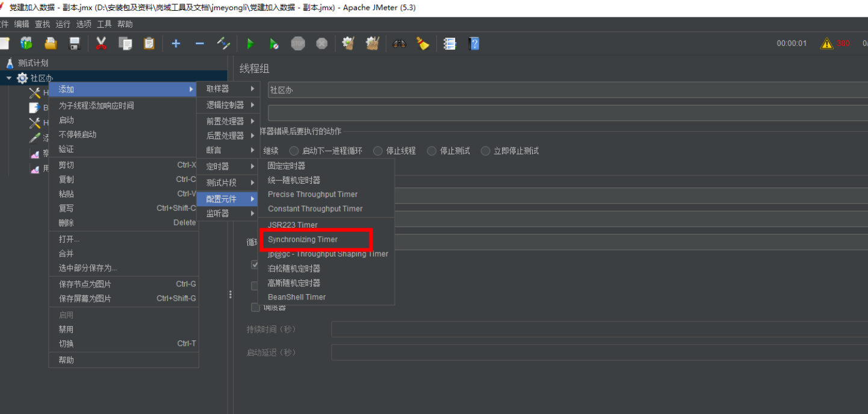Open the 编辑 menu
Viewport: 868px width, 414px height.
(22, 24)
